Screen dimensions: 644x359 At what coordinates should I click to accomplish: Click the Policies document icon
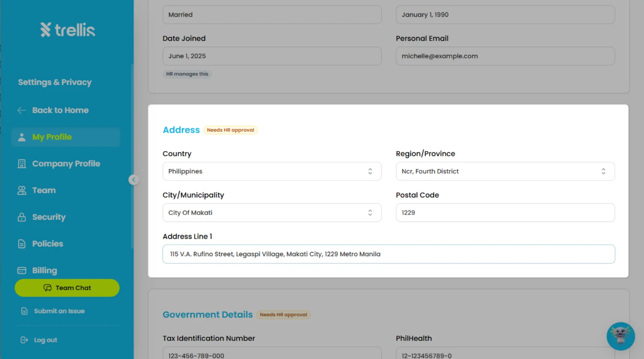click(x=22, y=244)
